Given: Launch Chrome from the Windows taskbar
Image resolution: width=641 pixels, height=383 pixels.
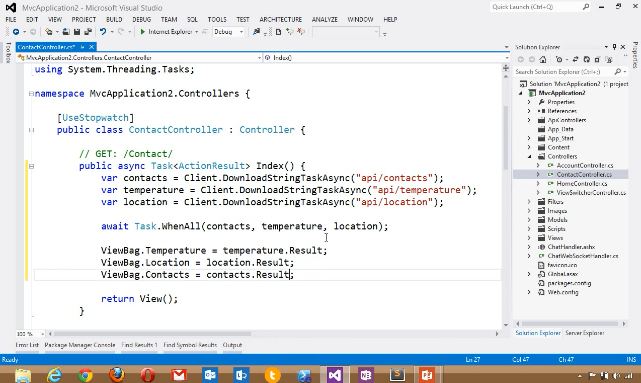Looking at the screenshot, I should pos(85,374).
